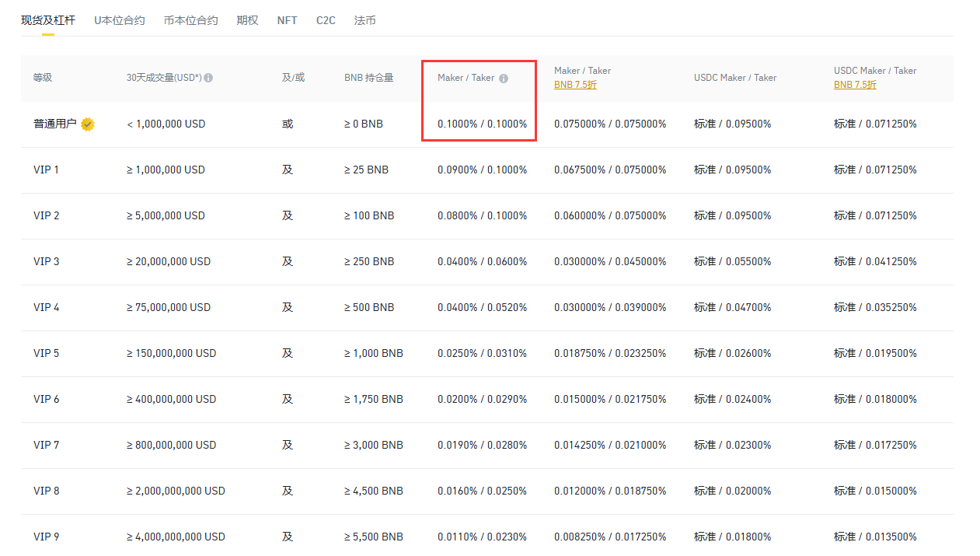Click the 0.0800% / 0.1000% fee cell
980x556 pixels.
[483, 215]
